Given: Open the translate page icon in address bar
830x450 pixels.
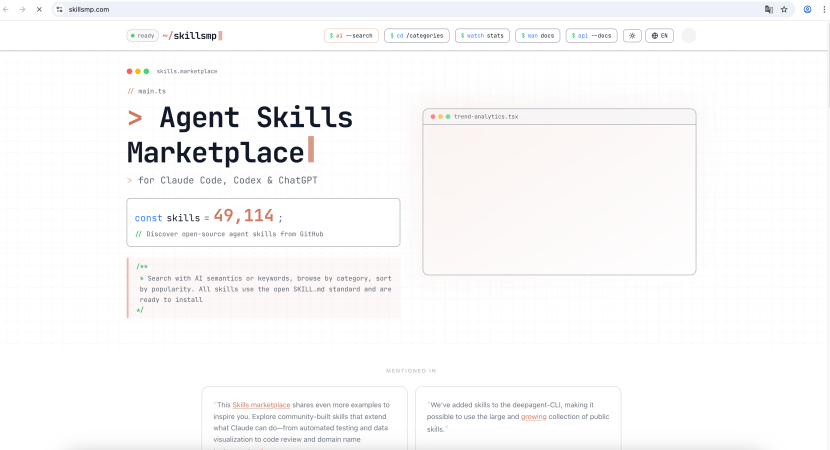Looking at the screenshot, I should 768,9.
